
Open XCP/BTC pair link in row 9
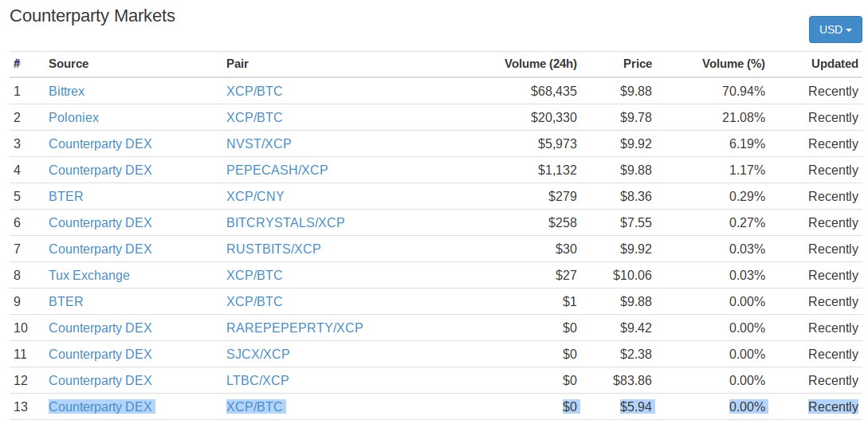coord(254,302)
